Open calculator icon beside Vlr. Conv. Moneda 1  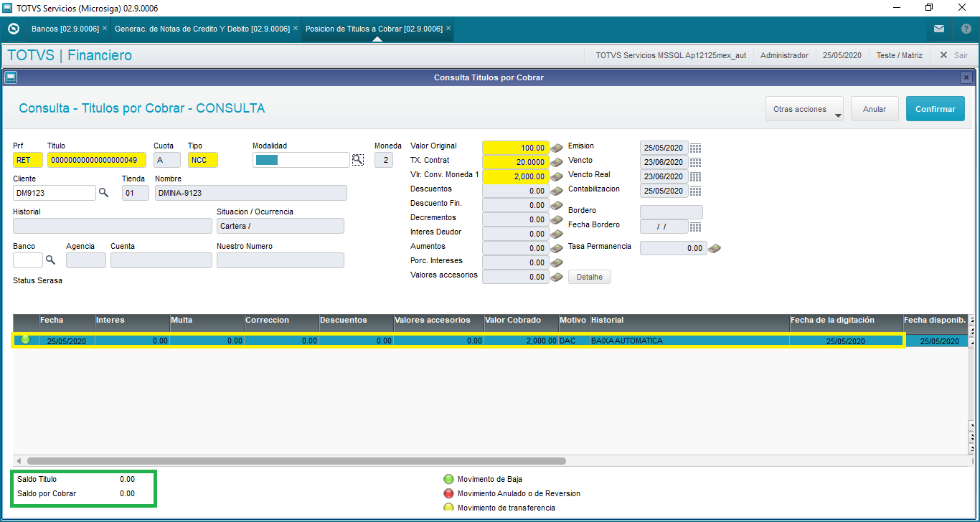(x=557, y=176)
